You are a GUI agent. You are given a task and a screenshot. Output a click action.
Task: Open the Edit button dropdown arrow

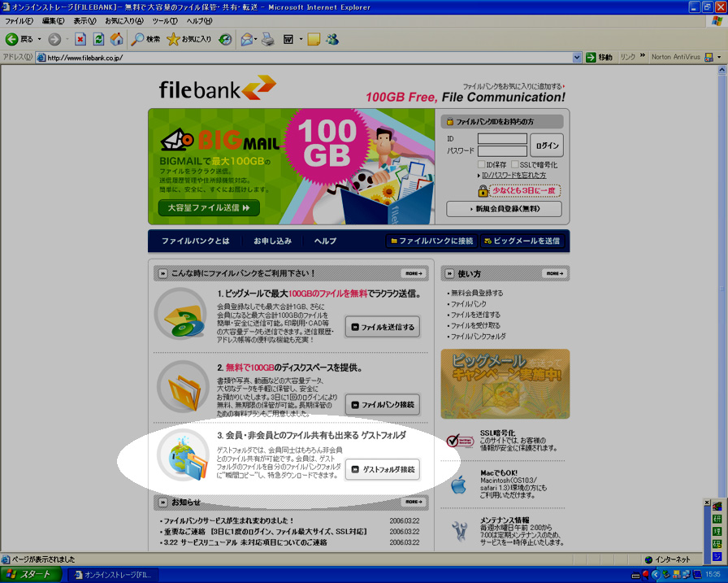coord(301,40)
